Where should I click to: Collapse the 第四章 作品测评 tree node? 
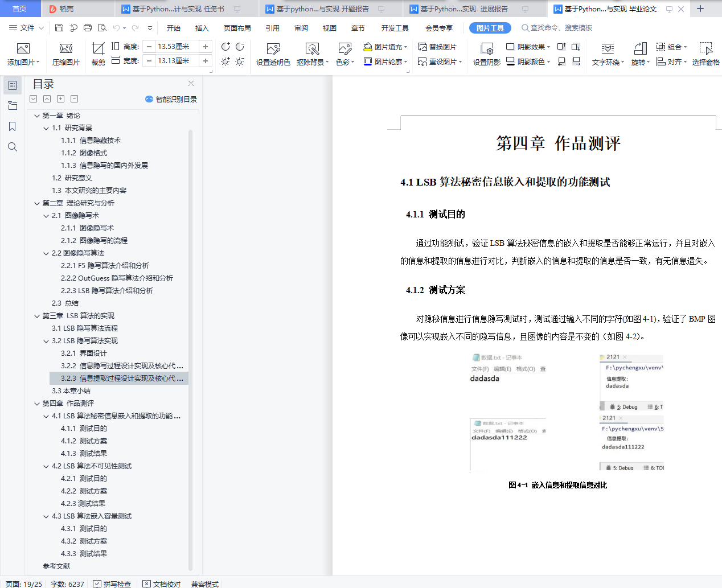(37, 404)
